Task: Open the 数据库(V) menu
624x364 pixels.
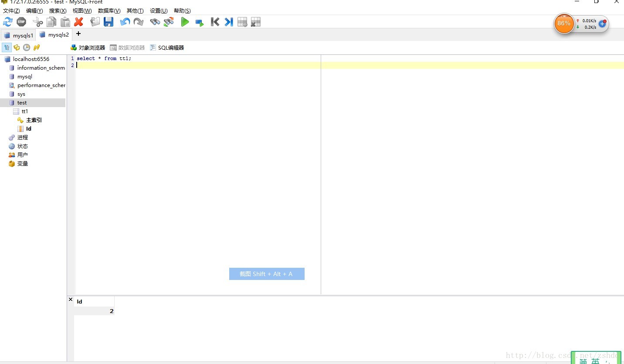Action: point(109,10)
